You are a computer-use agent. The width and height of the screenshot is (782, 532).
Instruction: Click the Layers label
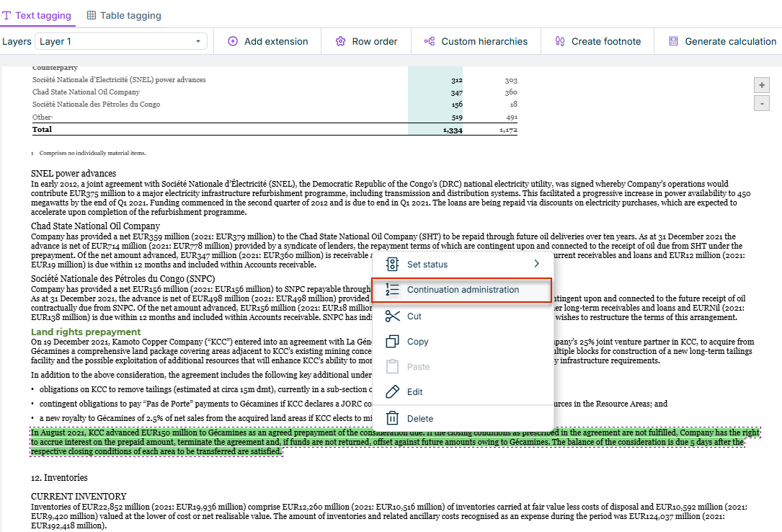click(x=17, y=41)
